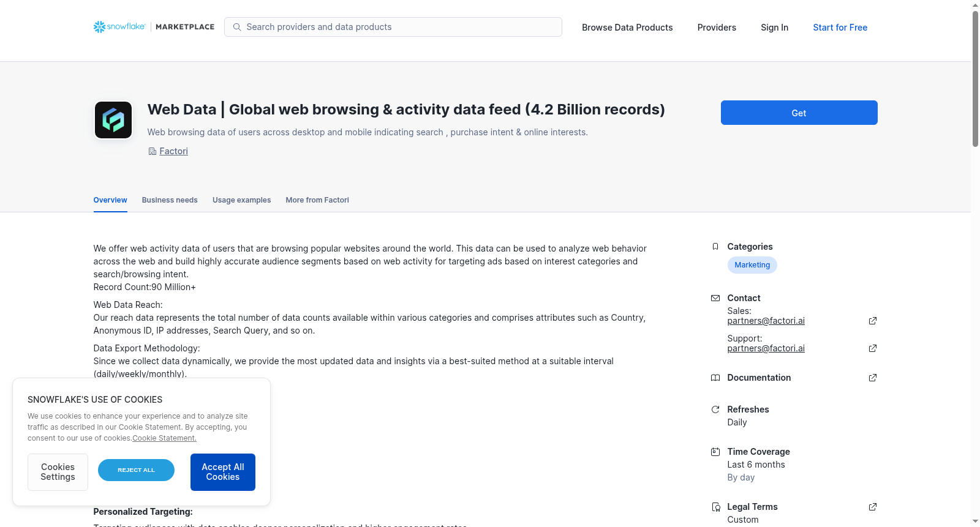Click the "Custom" legal terms value
Screen dimensions: 980x527
pos(743,520)
